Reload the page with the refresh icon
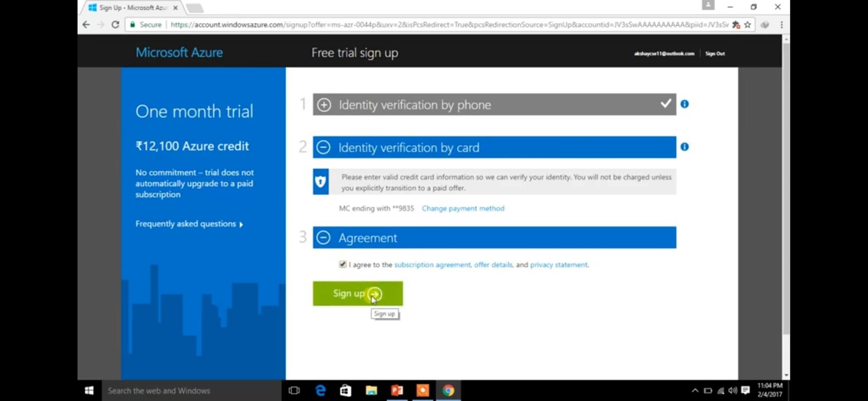This screenshot has width=868, height=401. pyautogui.click(x=115, y=25)
